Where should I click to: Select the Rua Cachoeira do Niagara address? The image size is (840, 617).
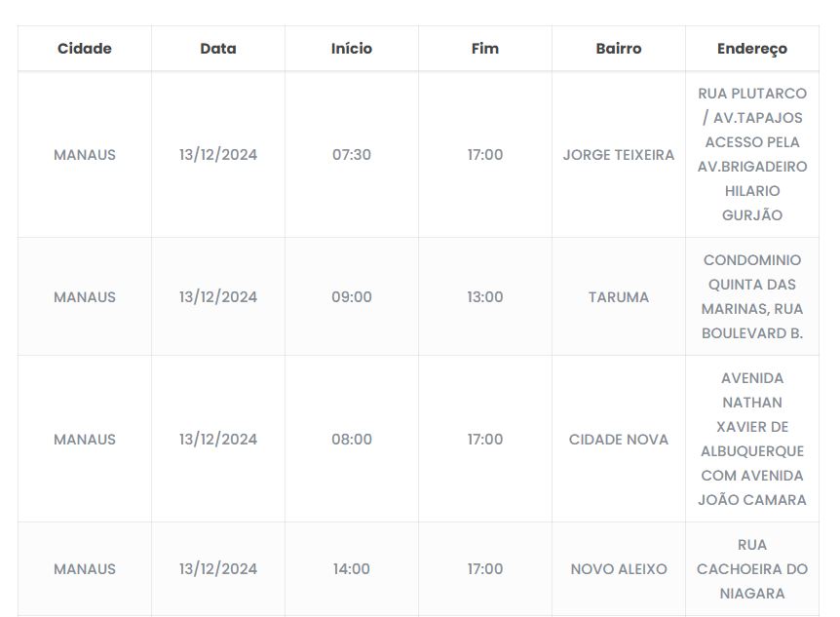point(752,569)
